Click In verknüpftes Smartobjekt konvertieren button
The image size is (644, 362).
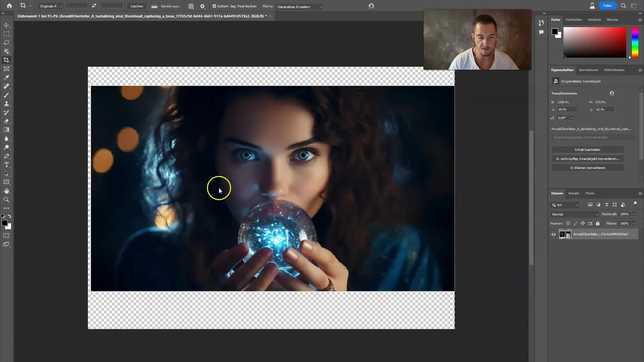click(x=587, y=159)
